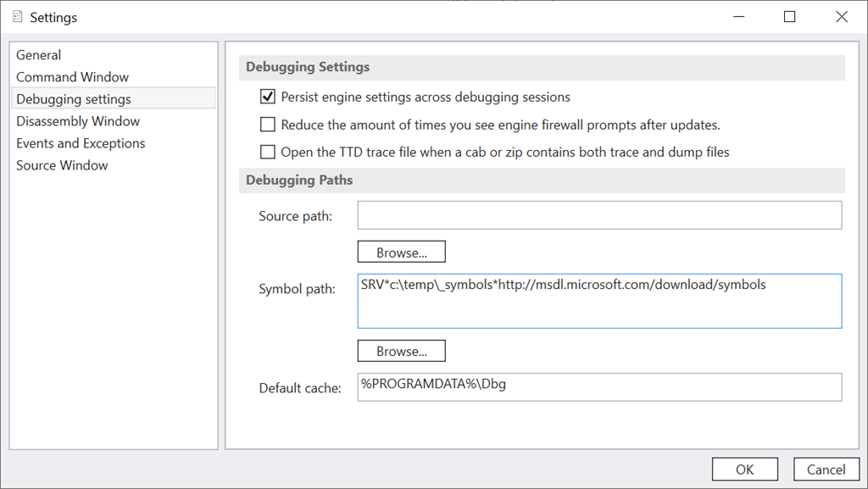Screen dimensions: 868x489
Task: Close the Settings window with X
Action: coord(841,17)
